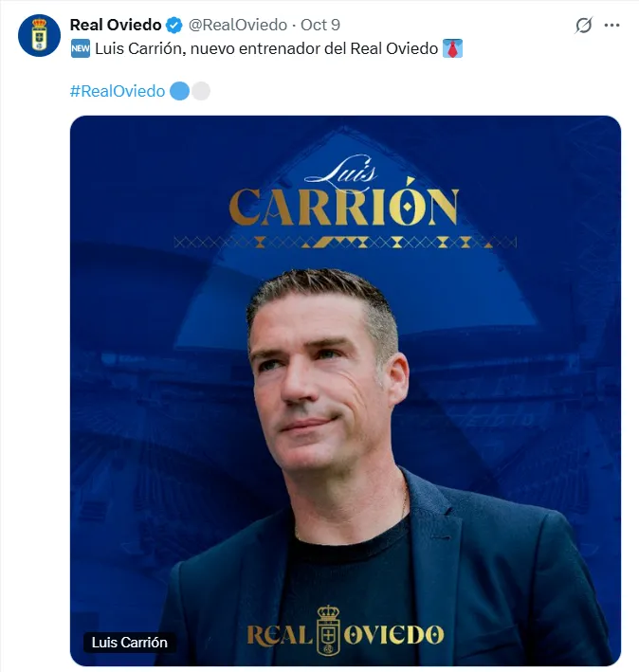Viewport: 639px width, 672px height.
Task: Click the Luis Carrión caption label on the image
Action: tap(130, 643)
